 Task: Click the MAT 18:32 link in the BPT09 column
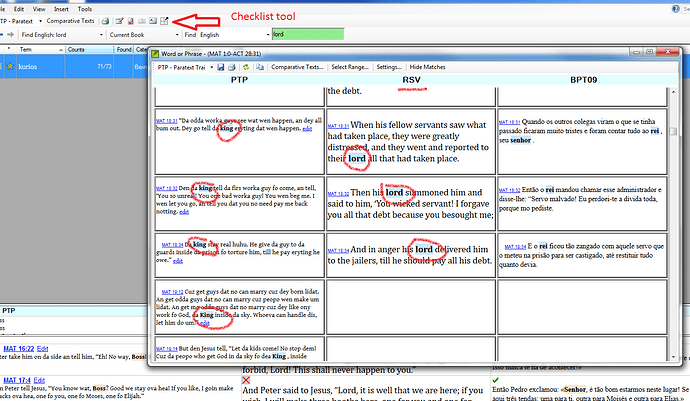point(509,190)
